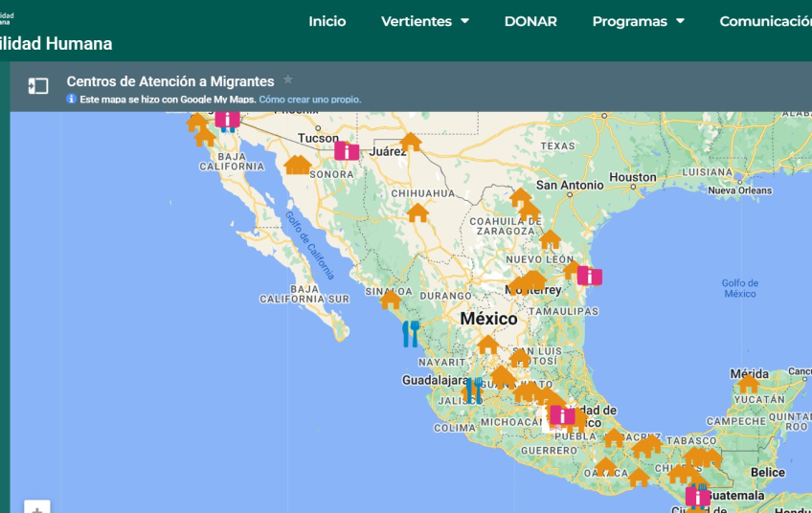Open the Comunicación menu item
The height and width of the screenshot is (513, 812).
(765, 21)
